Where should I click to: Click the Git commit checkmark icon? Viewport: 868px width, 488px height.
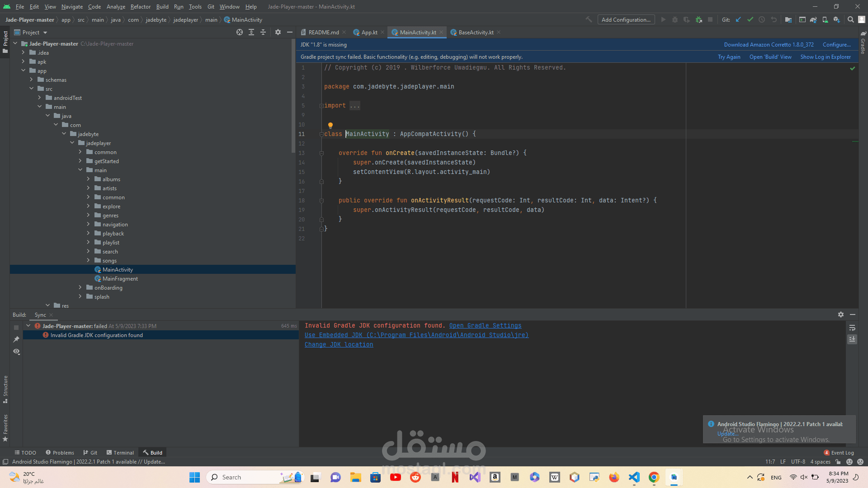tap(750, 19)
